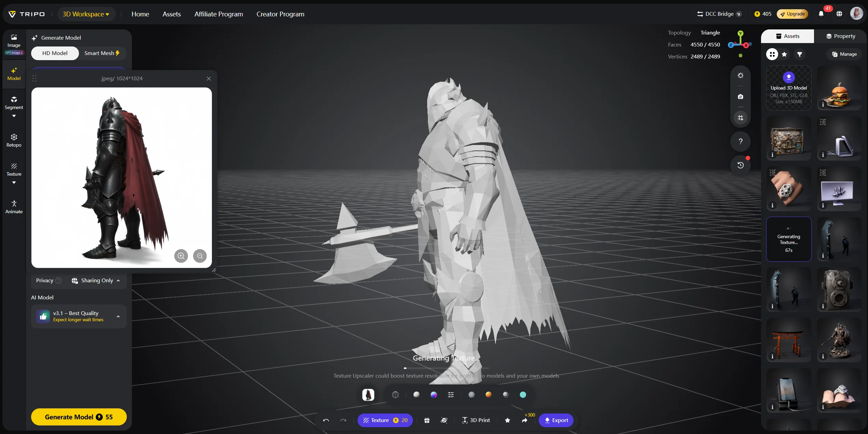
Task: Go to the Home page
Action: tap(140, 14)
